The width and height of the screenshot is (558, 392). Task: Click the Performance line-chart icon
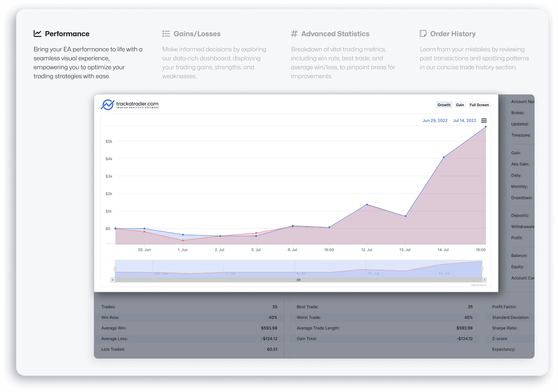38,34
